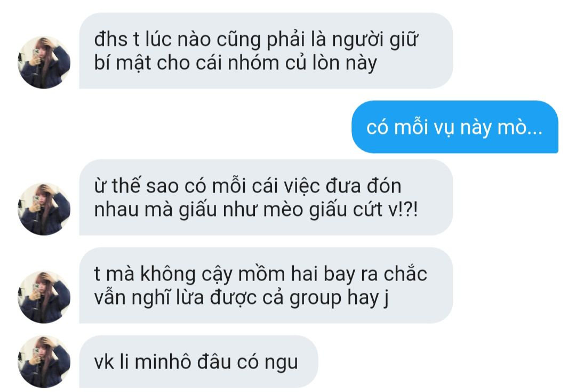The height and width of the screenshot is (392, 576).
Task: Select the message starting with "đhs t lúc nào"
Action: 266,51
